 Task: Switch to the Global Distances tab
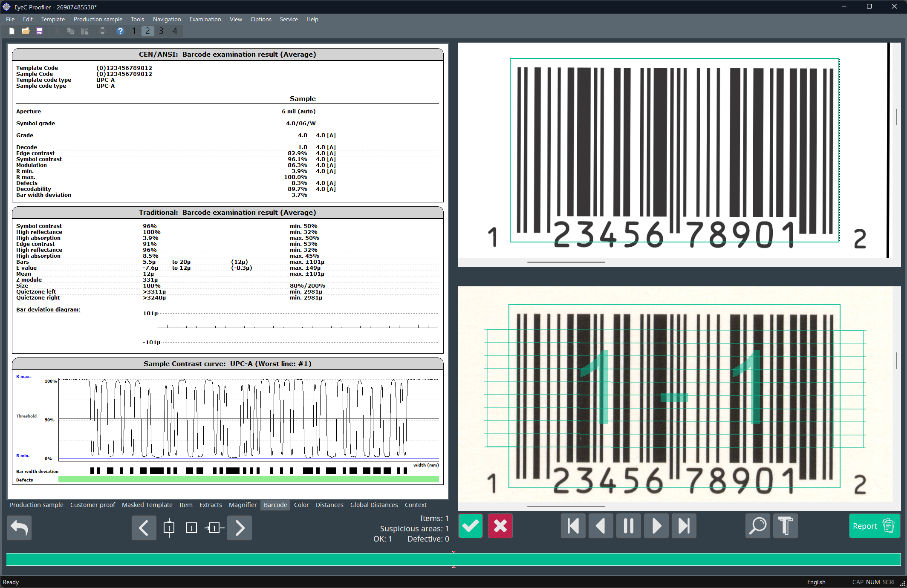coord(374,505)
